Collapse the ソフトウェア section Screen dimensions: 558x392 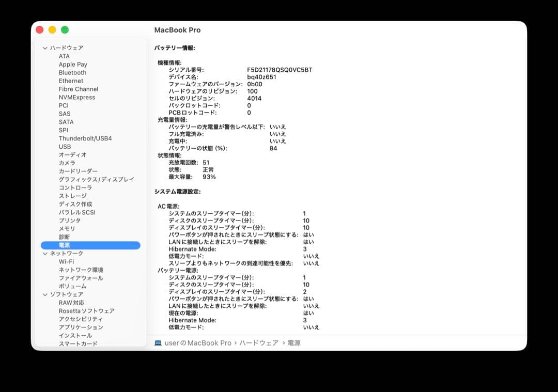click(46, 294)
